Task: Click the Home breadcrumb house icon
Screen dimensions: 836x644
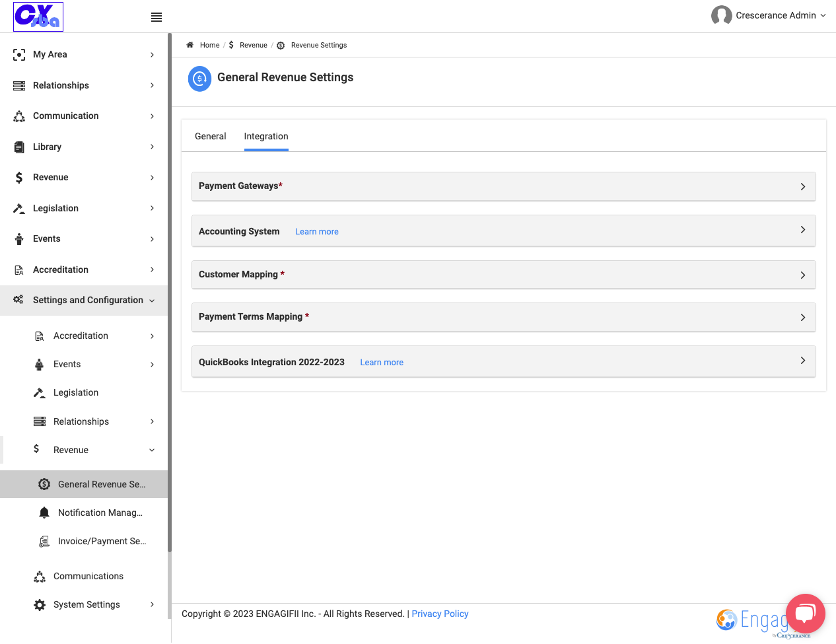Action: [190, 45]
